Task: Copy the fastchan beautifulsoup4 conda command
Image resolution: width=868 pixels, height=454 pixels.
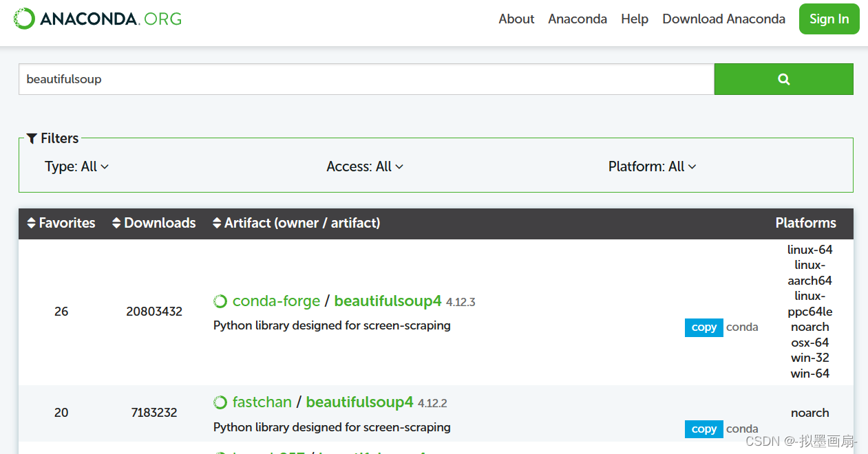Action: pos(703,429)
